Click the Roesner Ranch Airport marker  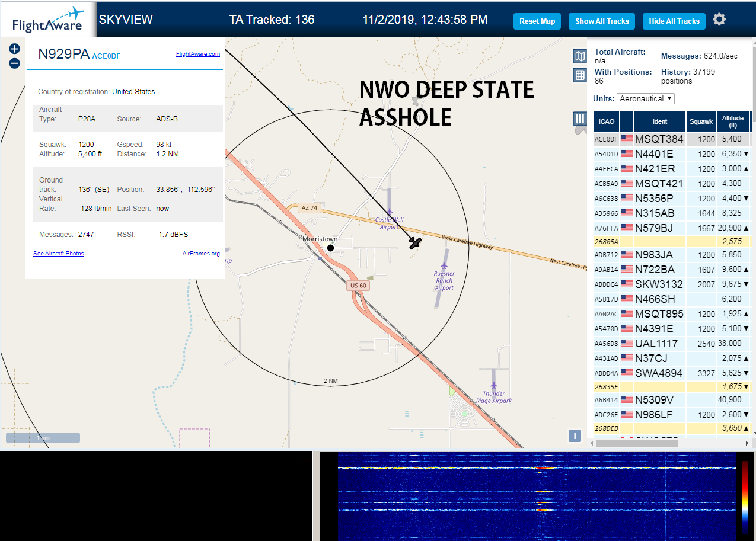(444, 265)
